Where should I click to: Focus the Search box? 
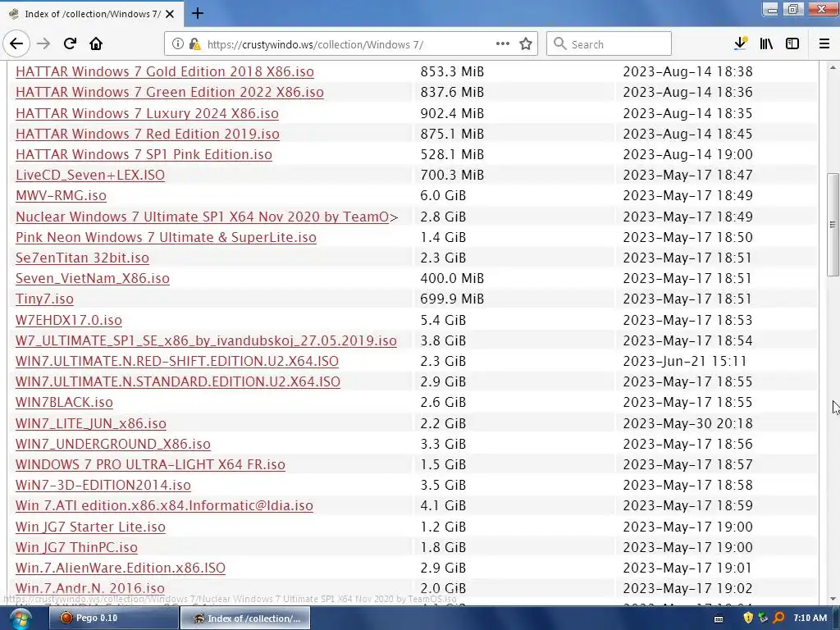(609, 44)
